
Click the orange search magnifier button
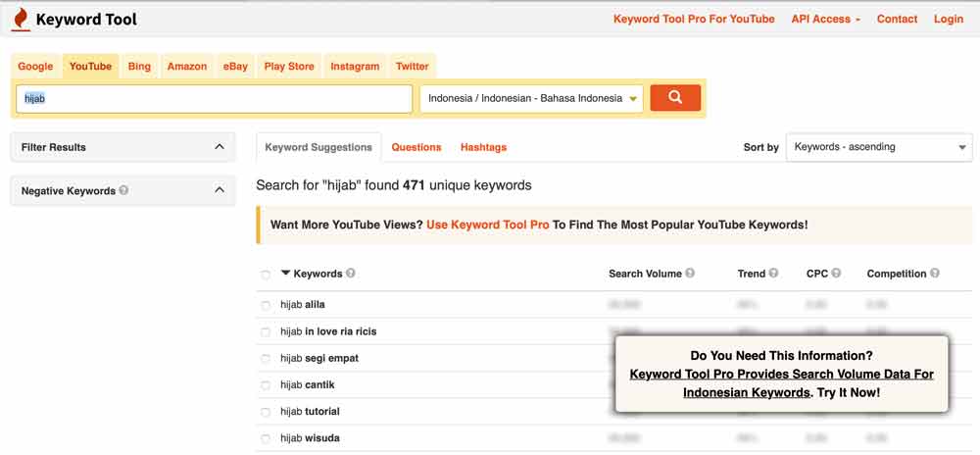(x=675, y=98)
